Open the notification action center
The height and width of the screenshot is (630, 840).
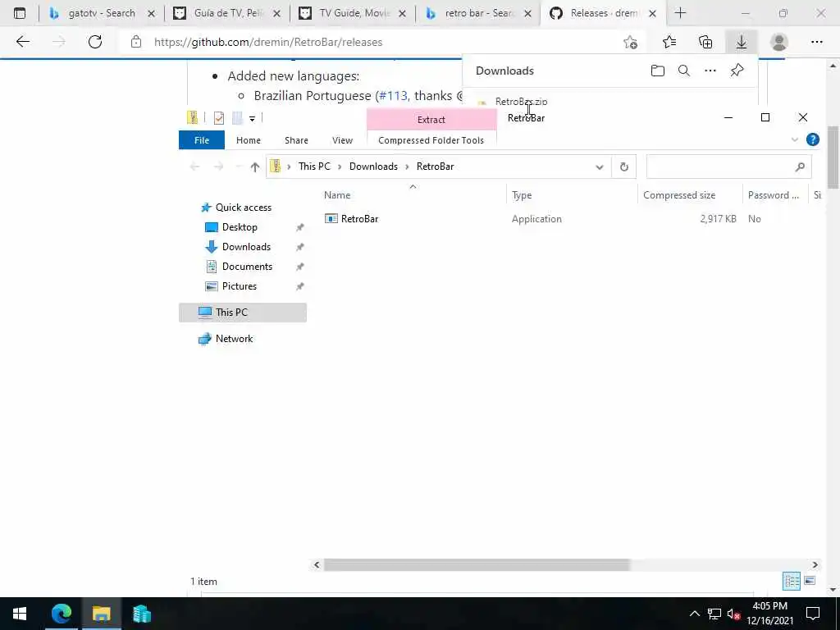(x=813, y=614)
